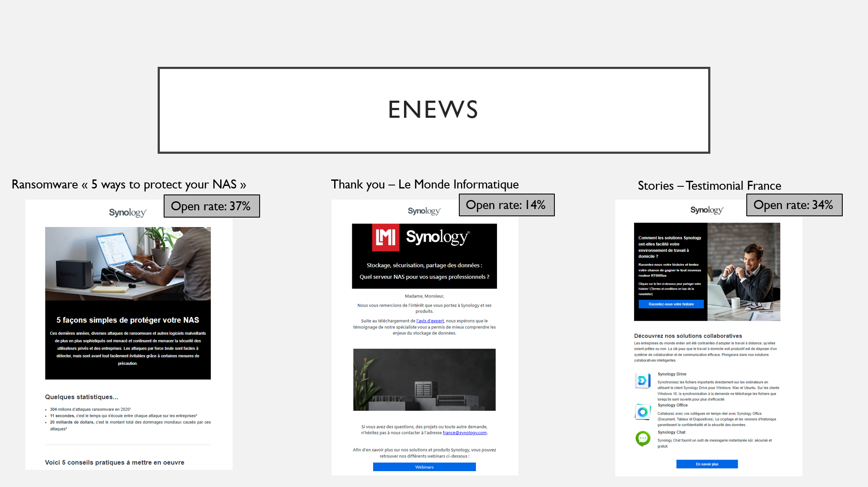Click the NAS and laptop photo

(128, 263)
